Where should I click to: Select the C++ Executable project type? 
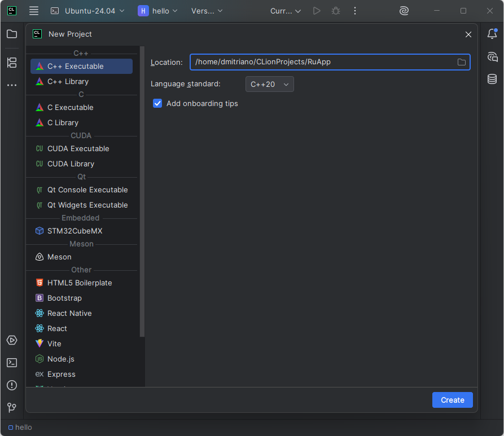tap(81, 66)
